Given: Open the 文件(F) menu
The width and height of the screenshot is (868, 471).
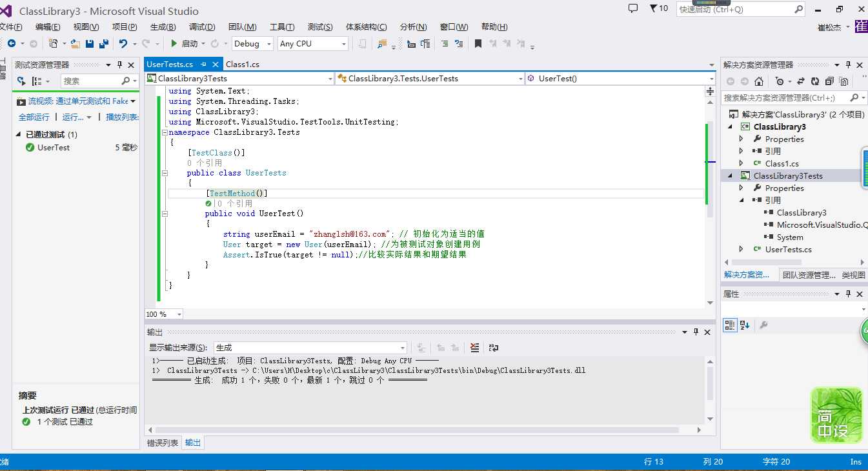Looking at the screenshot, I should coord(10,26).
